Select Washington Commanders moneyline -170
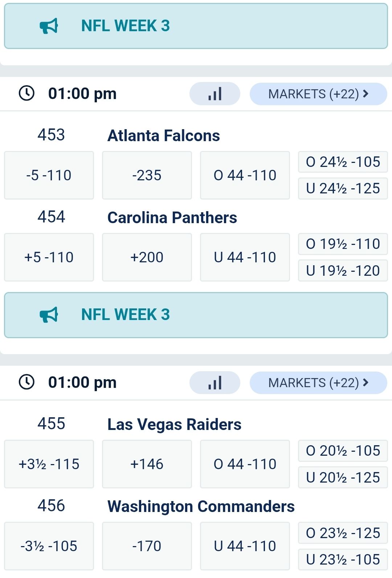Screen dimensions: 392x578 pyautogui.click(x=147, y=546)
